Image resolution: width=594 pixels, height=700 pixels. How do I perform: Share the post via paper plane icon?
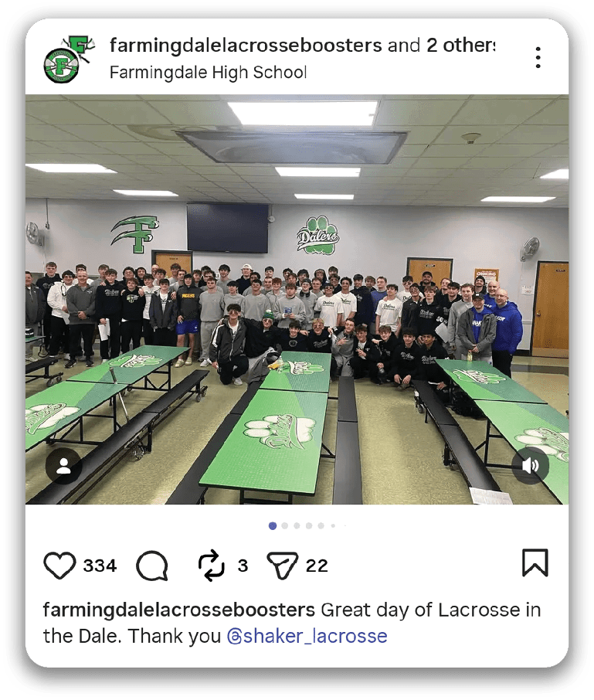(x=282, y=566)
